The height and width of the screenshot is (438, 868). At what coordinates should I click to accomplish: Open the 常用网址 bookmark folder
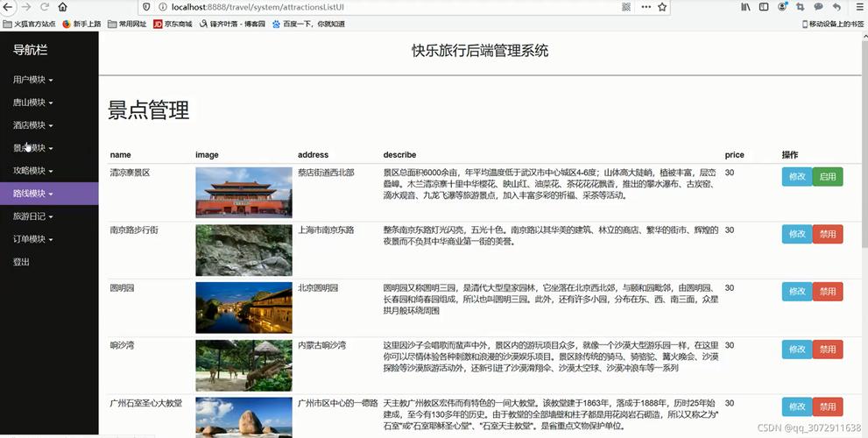(127, 24)
